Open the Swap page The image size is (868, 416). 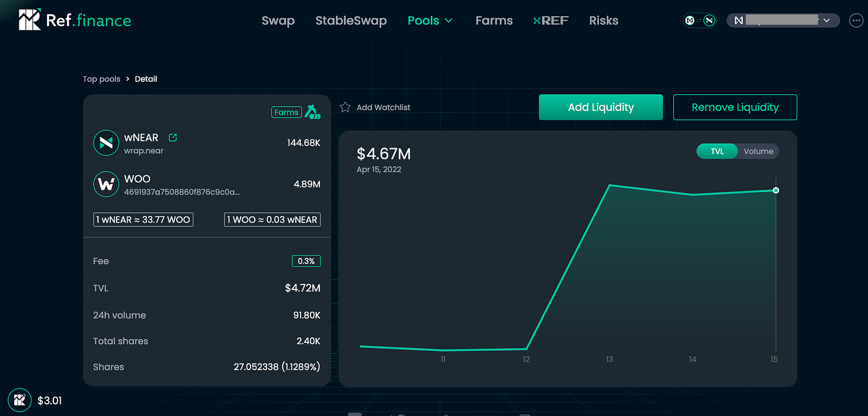click(x=278, y=20)
